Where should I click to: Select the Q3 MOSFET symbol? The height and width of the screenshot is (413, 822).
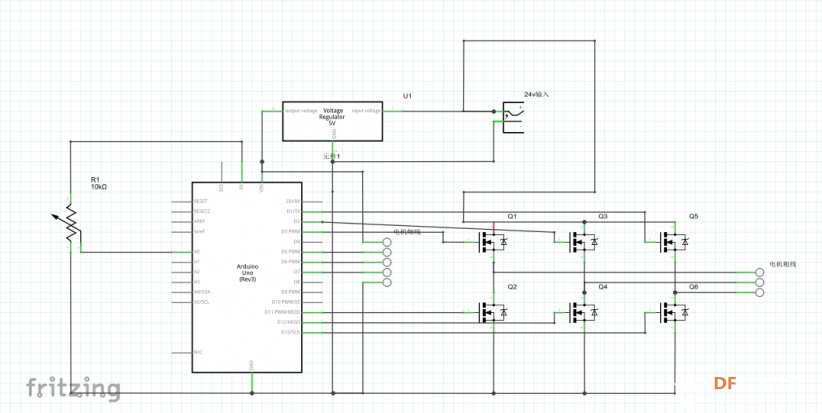tap(583, 242)
